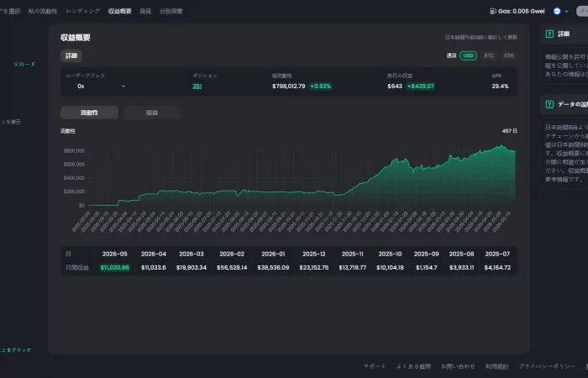Click the 457 日 label above the chart
The image size is (588, 378).
[x=510, y=131]
